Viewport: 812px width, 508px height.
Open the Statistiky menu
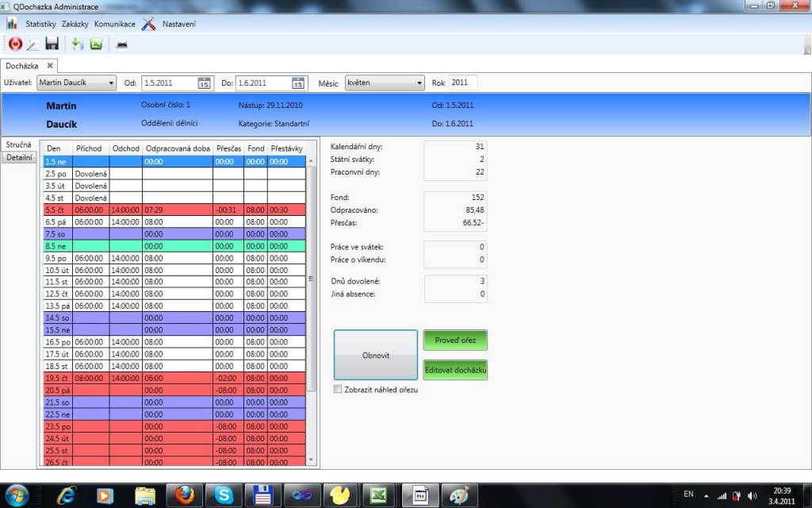(40, 24)
